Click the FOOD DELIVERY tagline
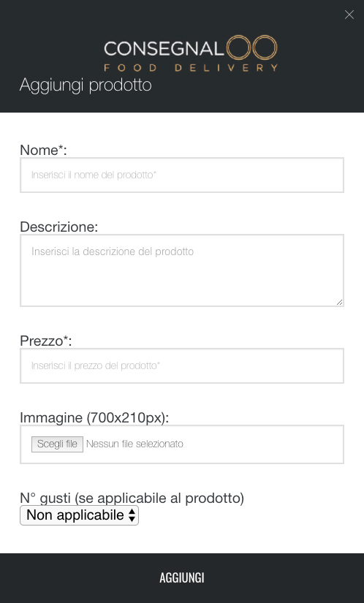The height and width of the screenshot is (603, 364). tap(191, 68)
